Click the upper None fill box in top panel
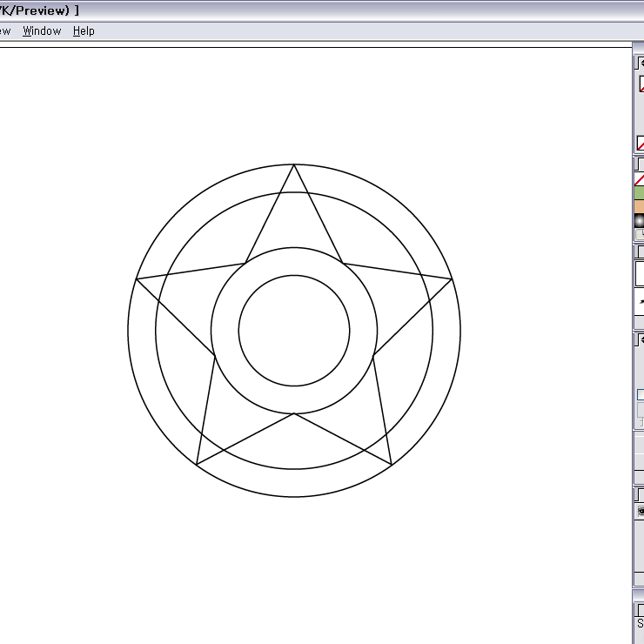The height and width of the screenshot is (644, 644). coord(641,84)
